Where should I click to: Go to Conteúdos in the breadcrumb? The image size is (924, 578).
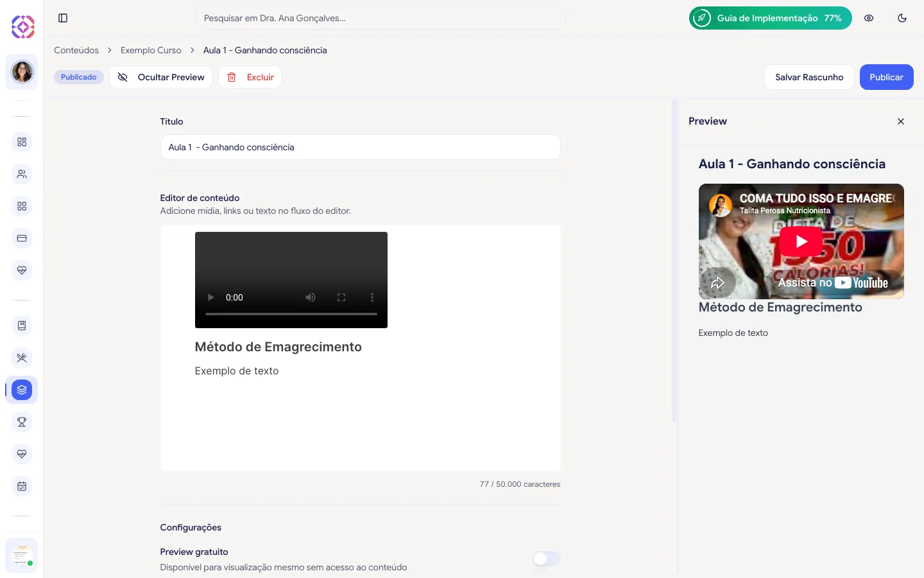76,50
